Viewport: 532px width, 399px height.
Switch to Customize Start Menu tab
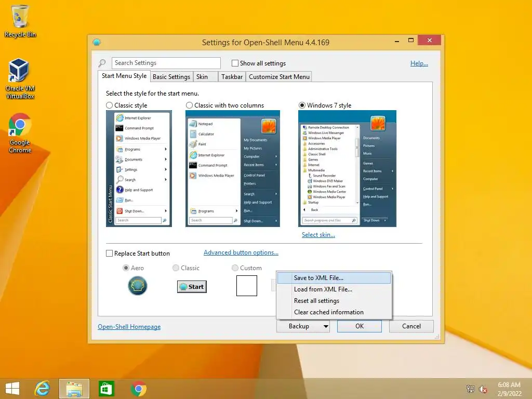pos(279,77)
